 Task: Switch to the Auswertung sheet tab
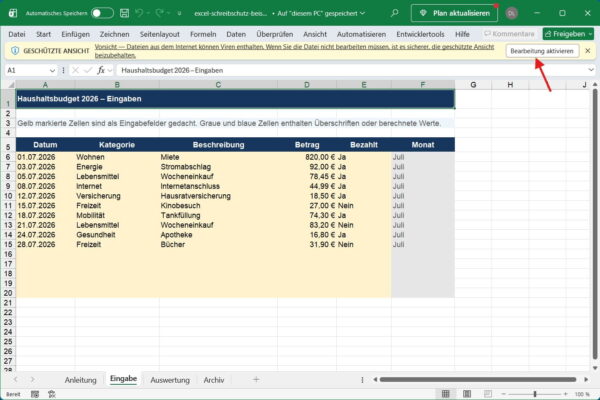[170, 380]
